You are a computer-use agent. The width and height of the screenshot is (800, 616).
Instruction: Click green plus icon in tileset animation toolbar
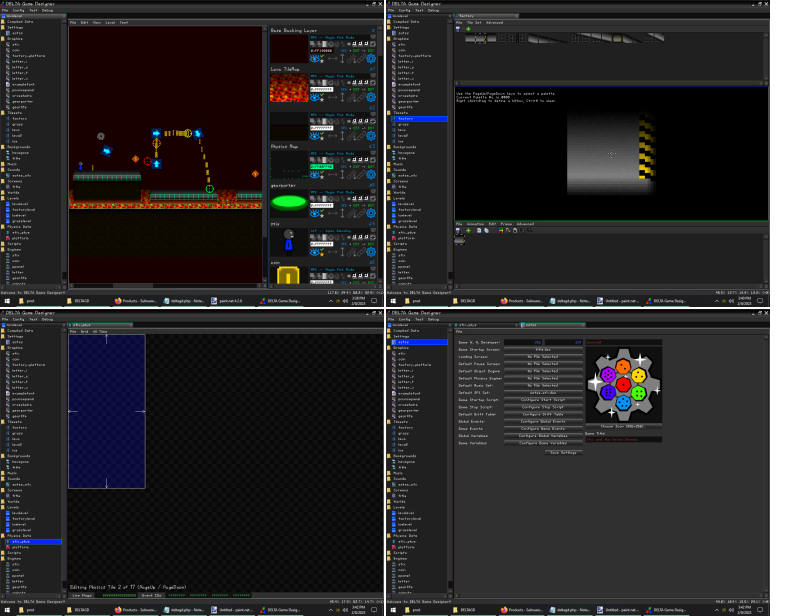(468, 230)
